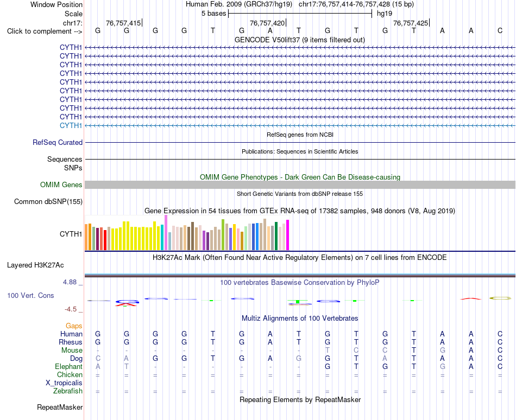Open 'Short Genetic Variants from dbSNP release 155' title
Screen dimensions: 516x420
[x=300, y=194]
